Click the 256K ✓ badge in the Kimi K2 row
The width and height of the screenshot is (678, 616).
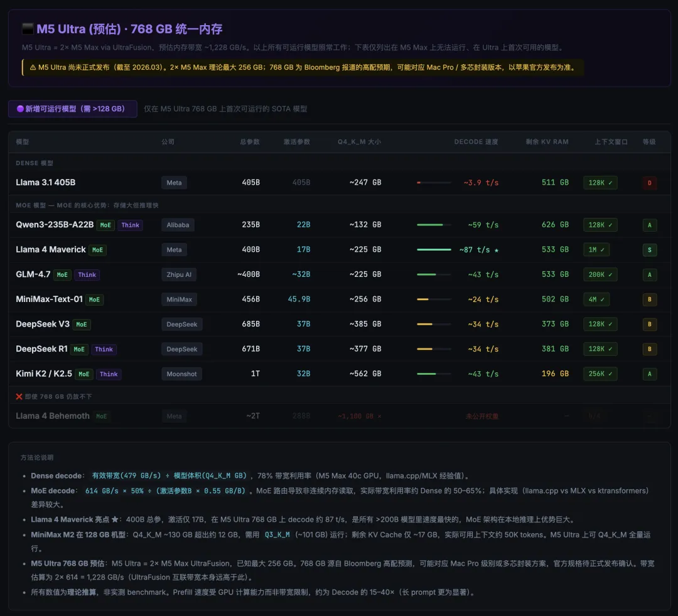[600, 374]
